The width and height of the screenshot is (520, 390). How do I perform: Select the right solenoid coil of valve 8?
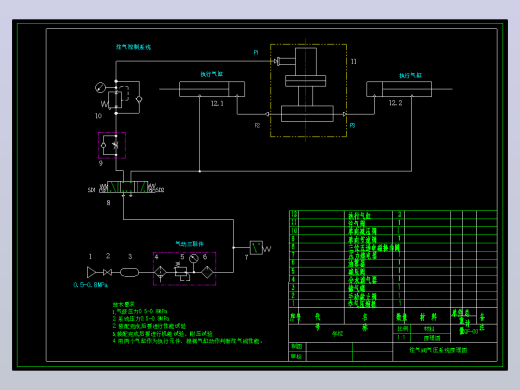pyautogui.click(x=152, y=189)
